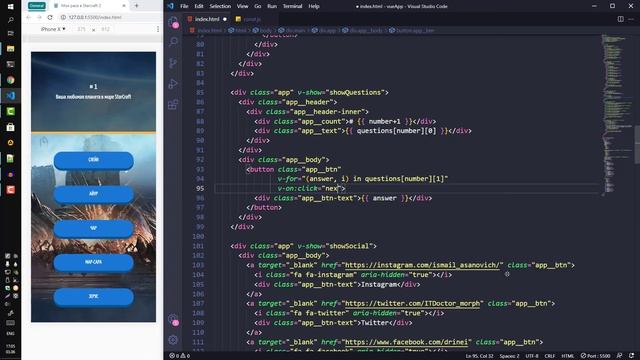Open the instagram.com link on line 103
The height and width of the screenshot is (360, 640).
pyautogui.click(x=422, y=265)
